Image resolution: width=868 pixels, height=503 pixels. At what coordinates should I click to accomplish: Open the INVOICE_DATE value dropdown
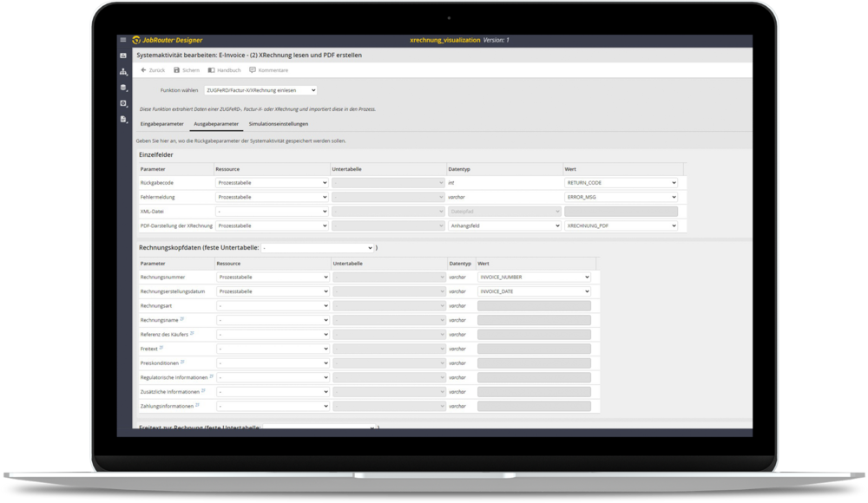tap(534, 291)
